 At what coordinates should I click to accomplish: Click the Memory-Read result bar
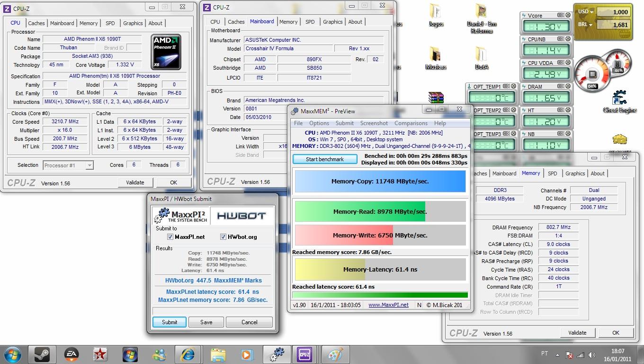(380, 211)
